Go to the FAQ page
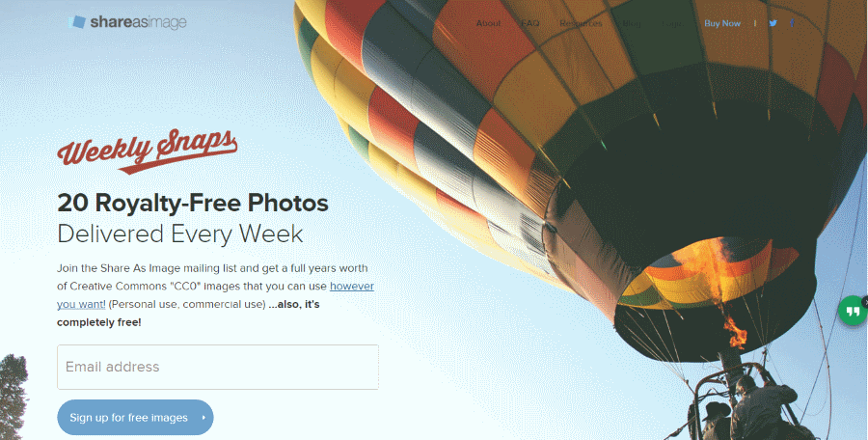The height and width of the screenshot is (440, 868). coord(529,23)
